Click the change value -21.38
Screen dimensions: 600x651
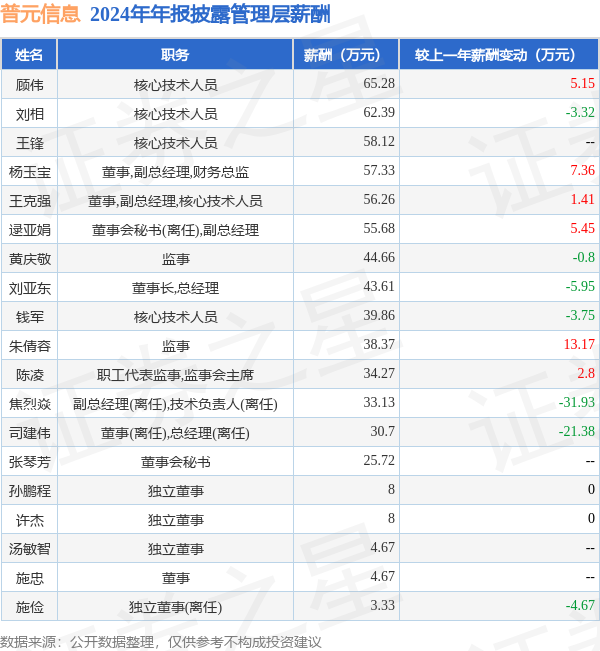pos(576,431)
